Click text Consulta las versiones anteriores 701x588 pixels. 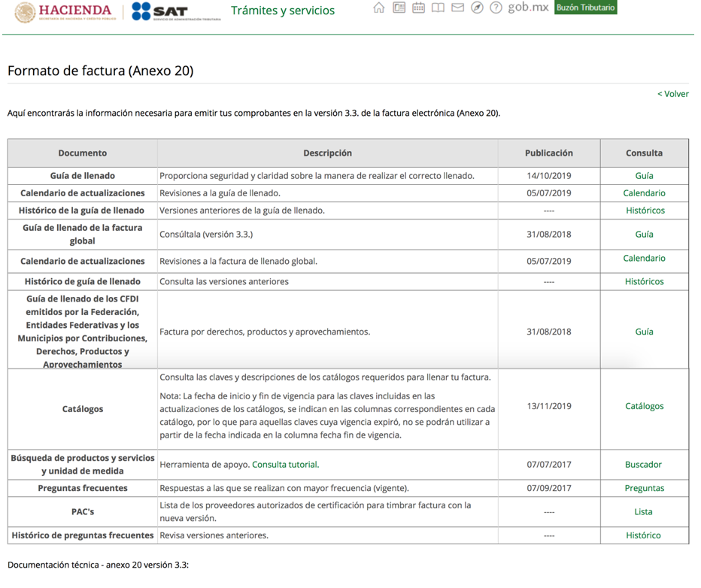pos(224,281)
